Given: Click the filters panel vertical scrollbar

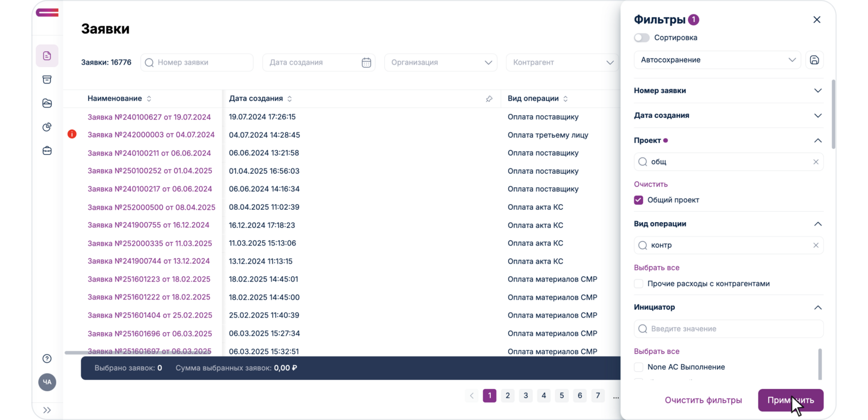Looking at the screenshot, I should coord(833,114).
